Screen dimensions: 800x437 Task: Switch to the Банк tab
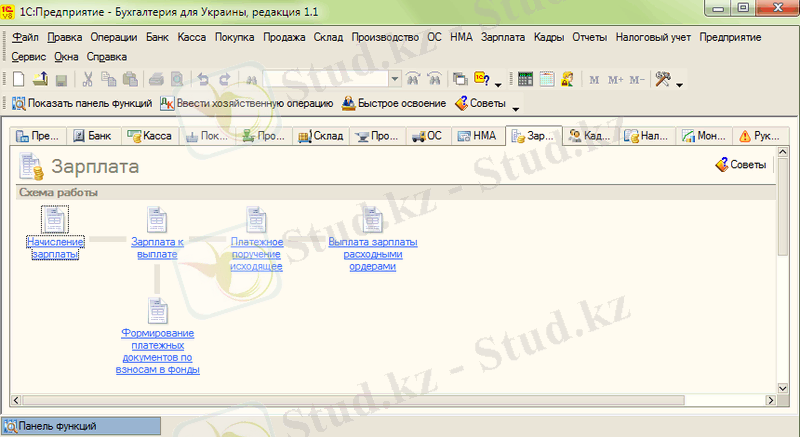pos(93,136)
